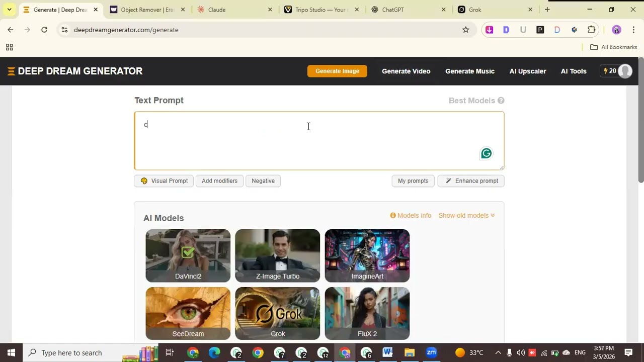Open the Chrome three-dot menu
The height and width of the screenshot is (362, 644).
pyautogui.click(x=633, y=30)
